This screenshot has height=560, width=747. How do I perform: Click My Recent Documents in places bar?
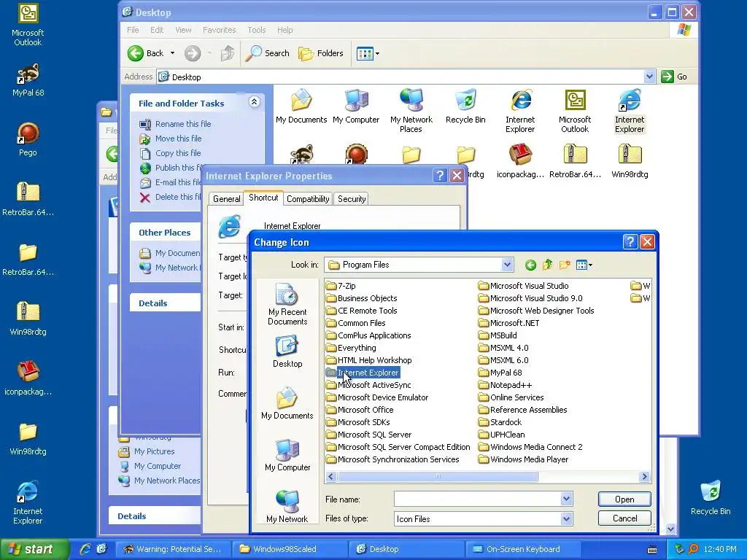(x=287, y=305)
